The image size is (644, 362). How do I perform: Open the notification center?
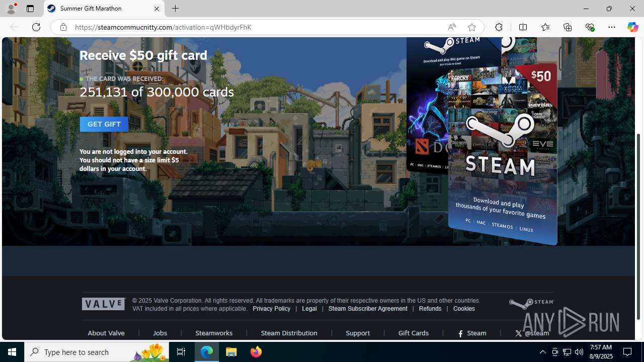point(628,352)
